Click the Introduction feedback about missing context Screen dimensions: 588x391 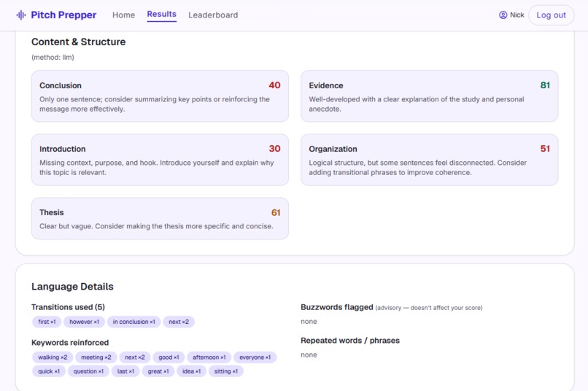(156, 168)
